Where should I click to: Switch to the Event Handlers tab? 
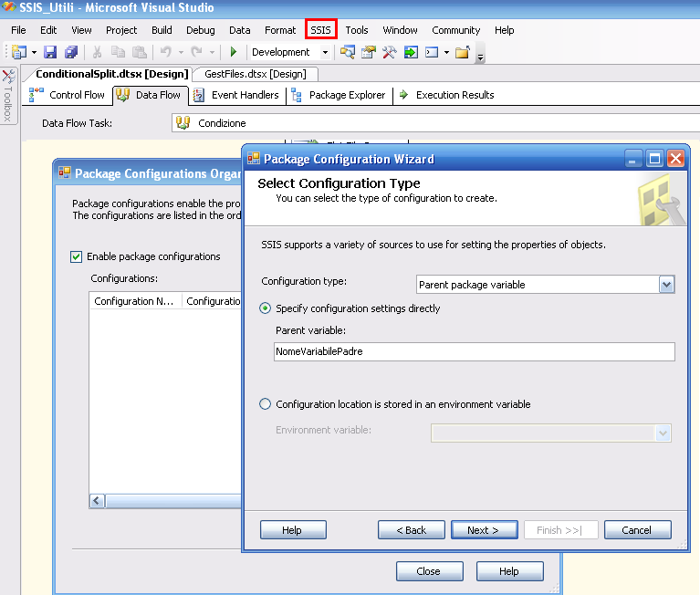pos(236,95)
